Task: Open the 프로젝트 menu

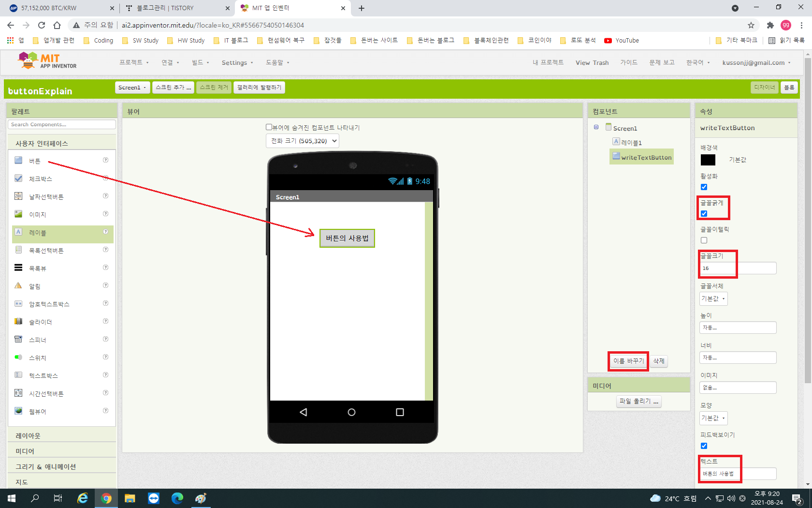Action: pyautogui.click(x=134, y=62)
